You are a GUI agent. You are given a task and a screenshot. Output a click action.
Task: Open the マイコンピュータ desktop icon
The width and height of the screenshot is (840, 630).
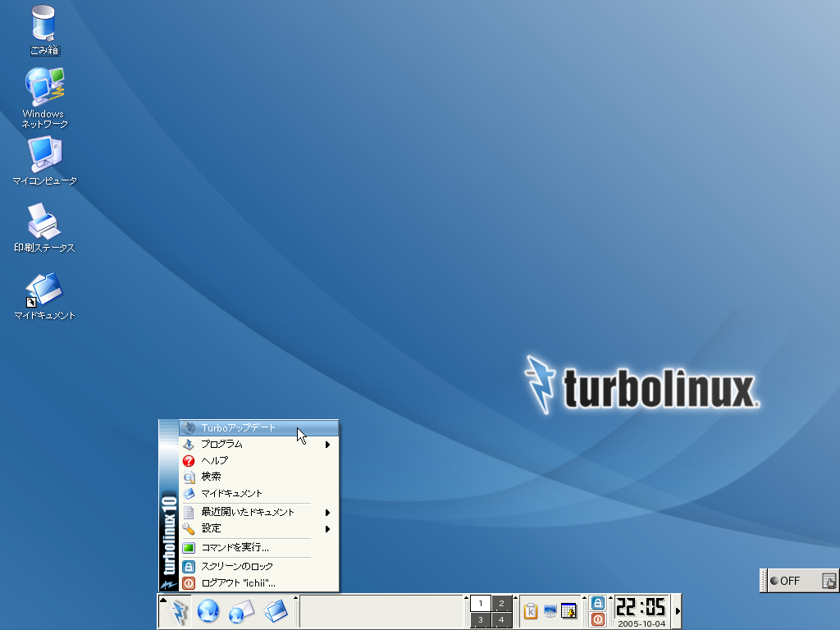[x=45, y=161]
